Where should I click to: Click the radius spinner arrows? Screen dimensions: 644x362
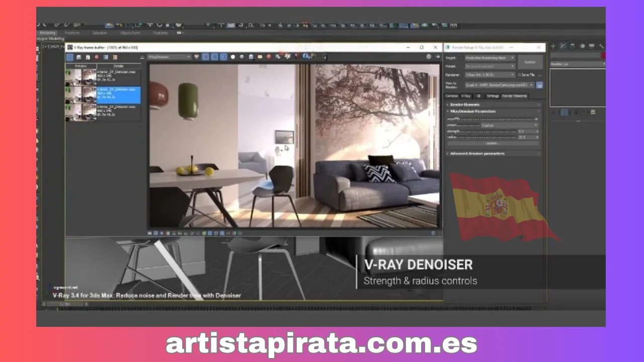coord(537,137)
